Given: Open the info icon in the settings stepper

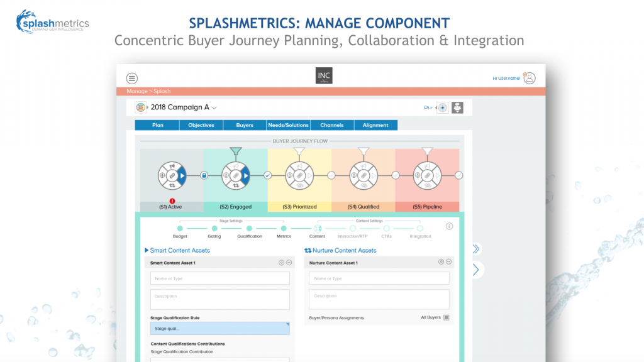Looking at the screenshot, I should click(x=449, y=226).
